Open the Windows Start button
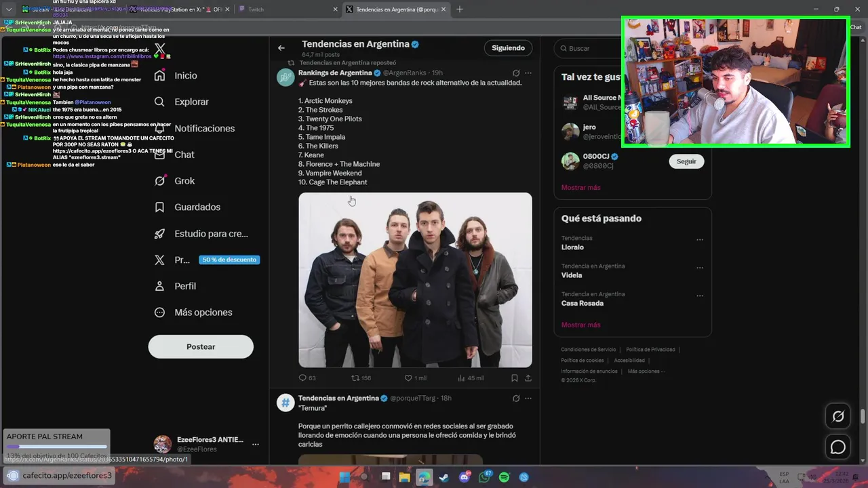Screen dimensions: 868x488 344,477
